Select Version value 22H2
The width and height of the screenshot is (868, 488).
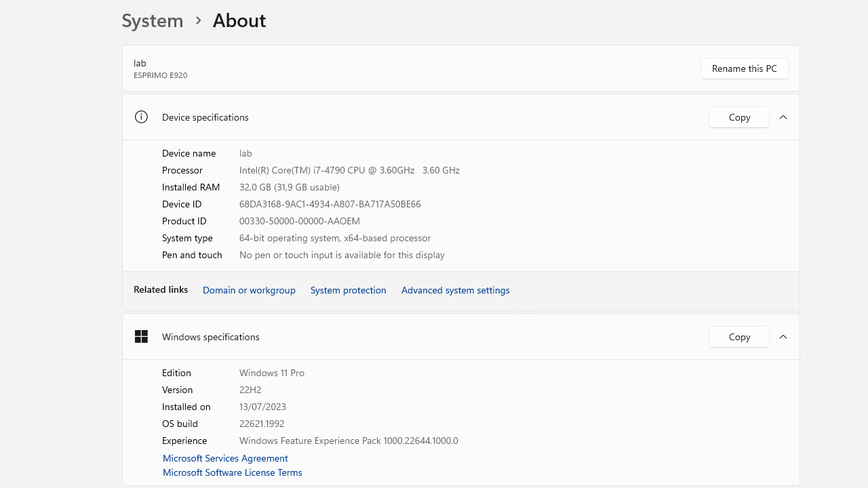pos(250,390)
